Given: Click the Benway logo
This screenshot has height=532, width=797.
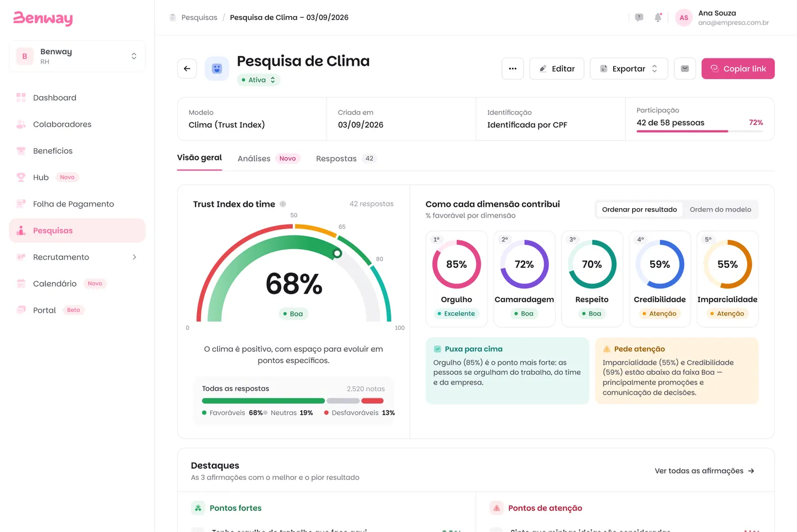Looking at the screenshot, I should click(43, 18).
